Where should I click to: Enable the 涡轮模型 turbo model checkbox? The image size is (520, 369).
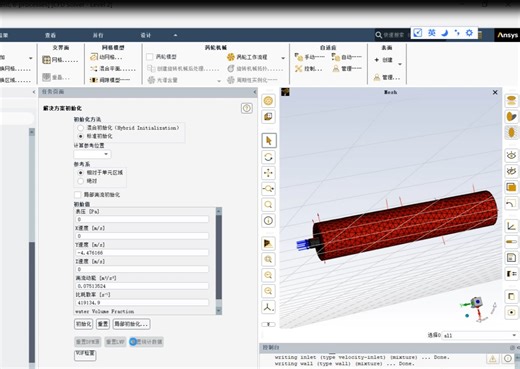pyautogui.click(x=150, y=57)
